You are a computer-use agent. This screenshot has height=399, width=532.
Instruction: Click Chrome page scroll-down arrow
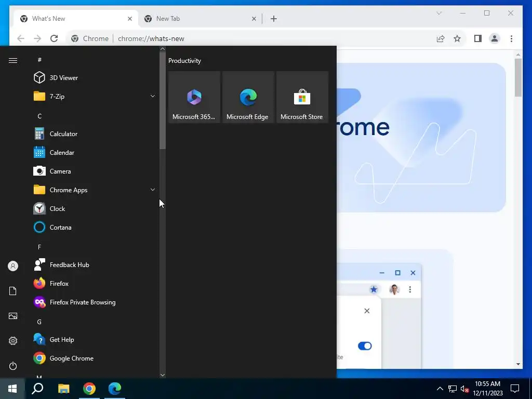pos(518,364)
